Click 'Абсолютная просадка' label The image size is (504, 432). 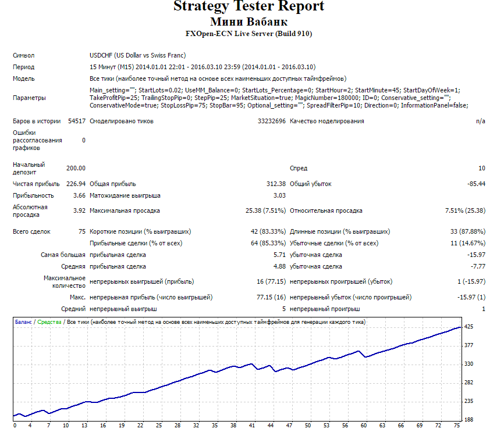[x=30, y=211]
